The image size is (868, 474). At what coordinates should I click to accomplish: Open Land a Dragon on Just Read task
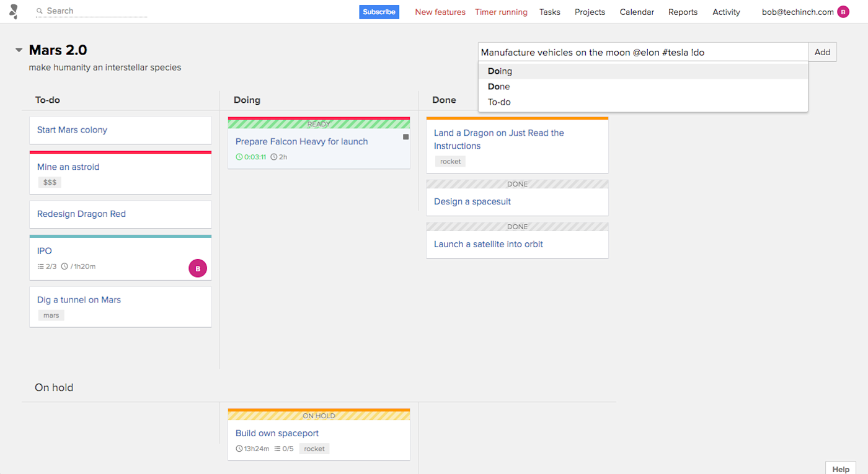click(499, 139)
